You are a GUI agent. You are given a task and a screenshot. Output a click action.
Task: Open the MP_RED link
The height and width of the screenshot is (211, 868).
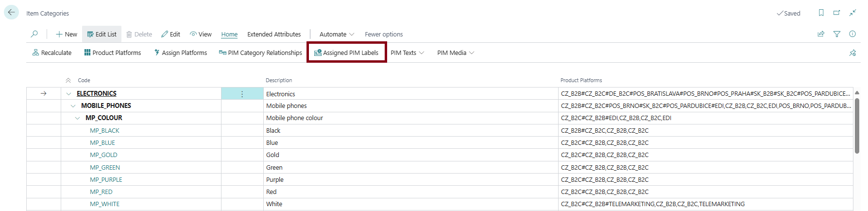point(101,192)
